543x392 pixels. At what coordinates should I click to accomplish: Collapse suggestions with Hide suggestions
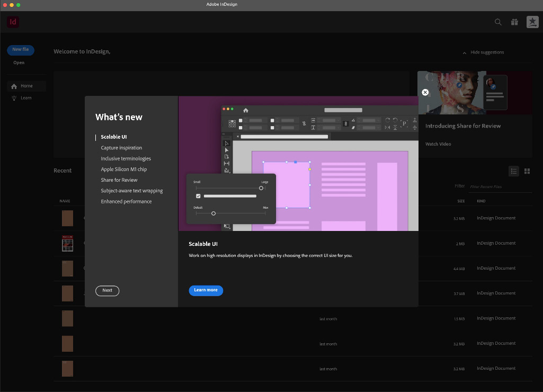(484, 52)
